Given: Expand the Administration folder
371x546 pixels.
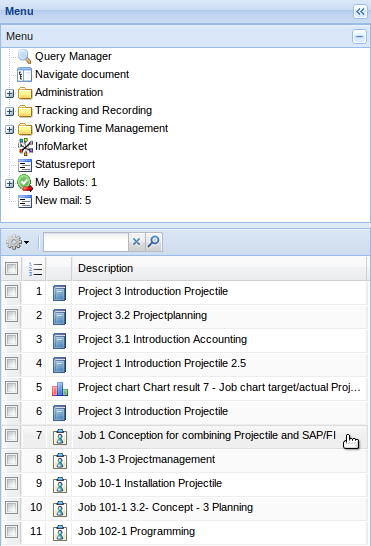Looking at the screenshot, I should coord(10,93).
